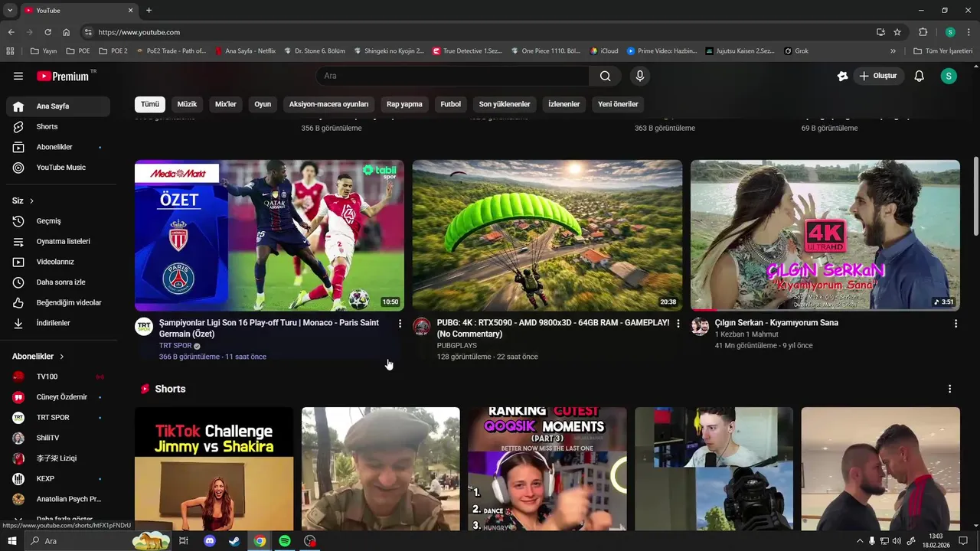Open the TV100 subscription channel

tap(58, 377)
